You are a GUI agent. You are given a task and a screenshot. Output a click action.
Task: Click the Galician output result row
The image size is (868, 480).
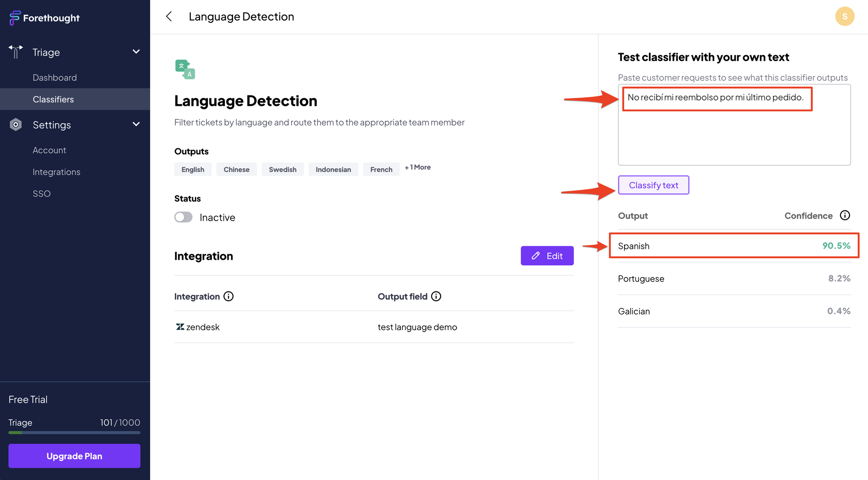(x=734, y=311)
